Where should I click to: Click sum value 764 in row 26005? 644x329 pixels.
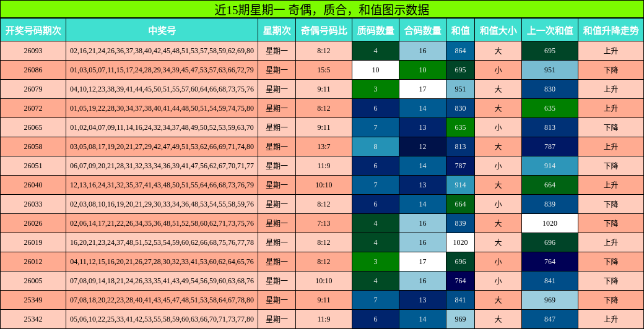click(461, 281)
